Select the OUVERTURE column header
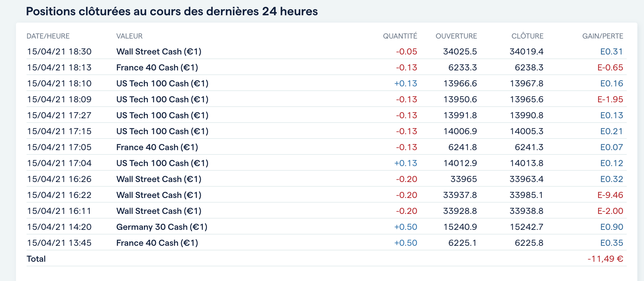This screenshot has width=644, height=281. coord(456,36)
